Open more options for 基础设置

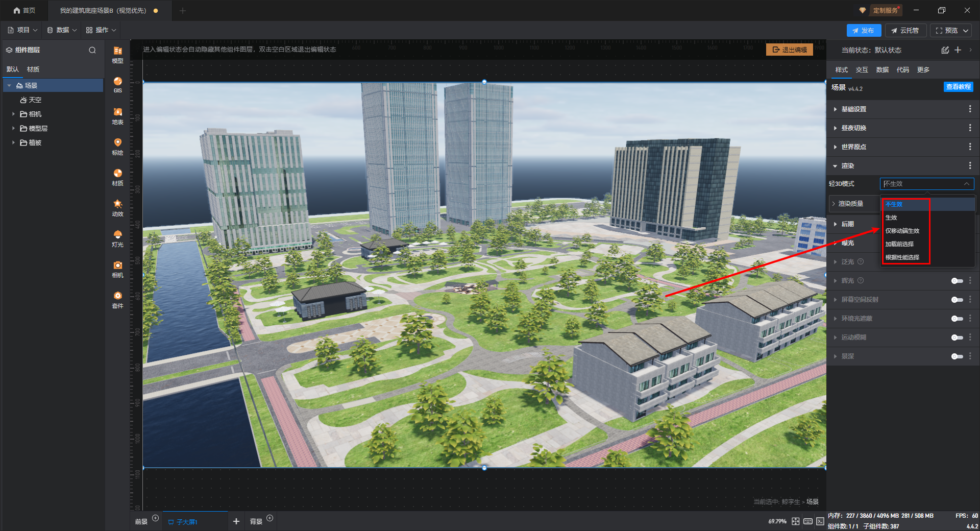point(970,109)
